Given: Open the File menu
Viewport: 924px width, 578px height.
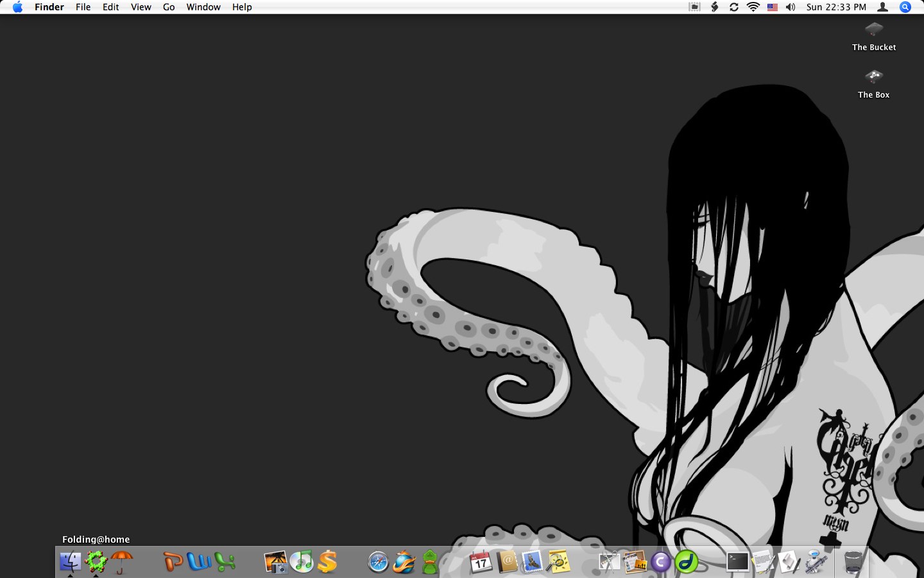Looking at the screenshot, I should coord(83,7).
